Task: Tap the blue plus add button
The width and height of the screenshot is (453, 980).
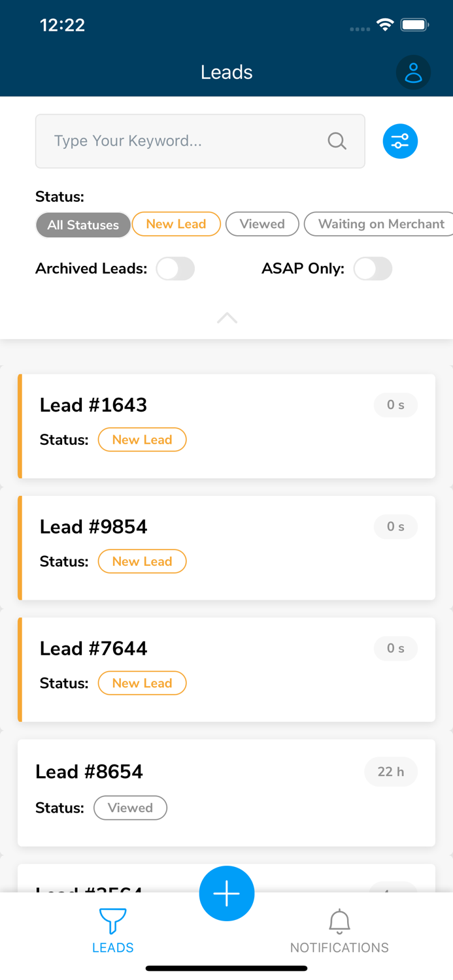Action: coord(227,893)
